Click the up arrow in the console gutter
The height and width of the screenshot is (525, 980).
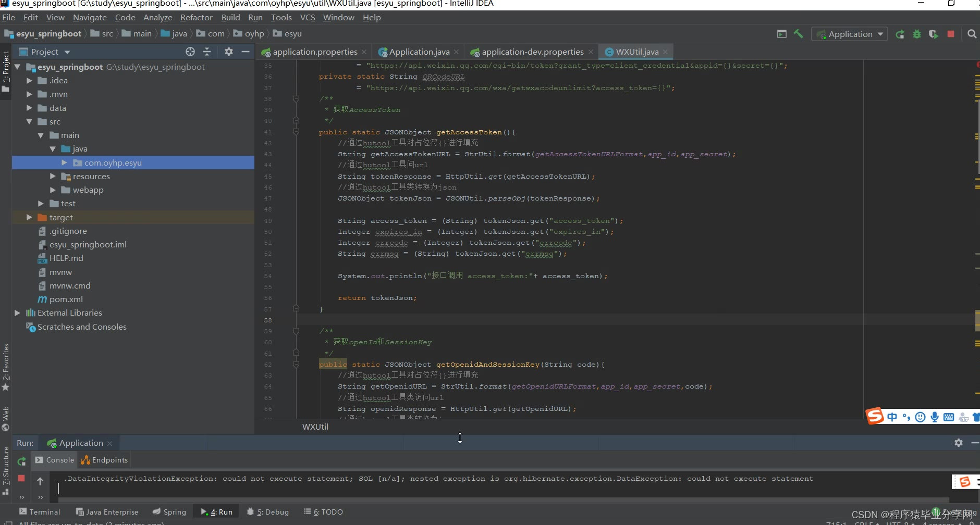40,481
